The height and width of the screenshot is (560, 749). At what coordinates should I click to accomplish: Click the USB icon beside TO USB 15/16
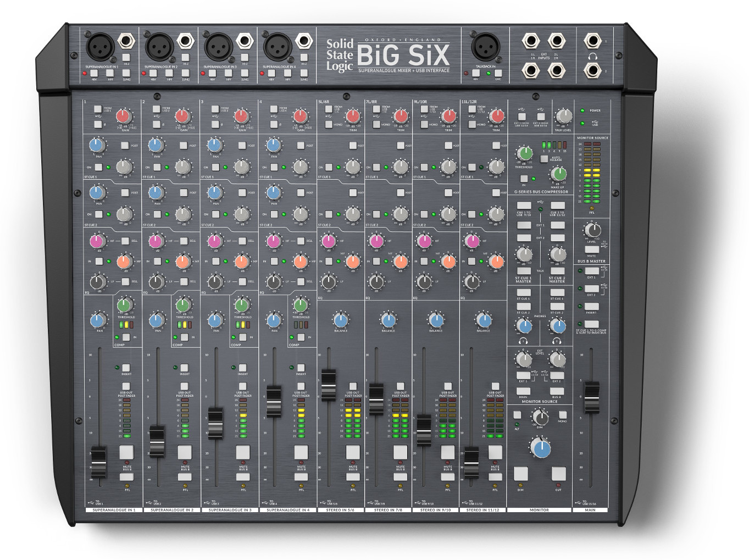coord(577,502)
